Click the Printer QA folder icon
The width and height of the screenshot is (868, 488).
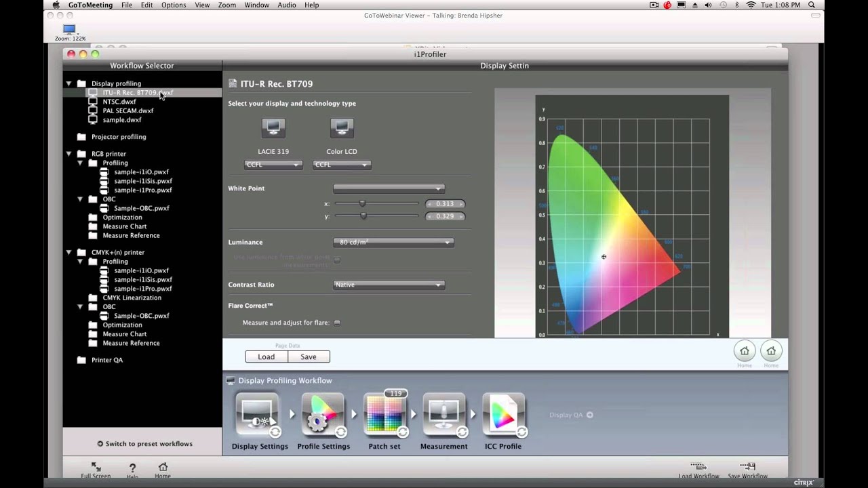click(81, 360)
